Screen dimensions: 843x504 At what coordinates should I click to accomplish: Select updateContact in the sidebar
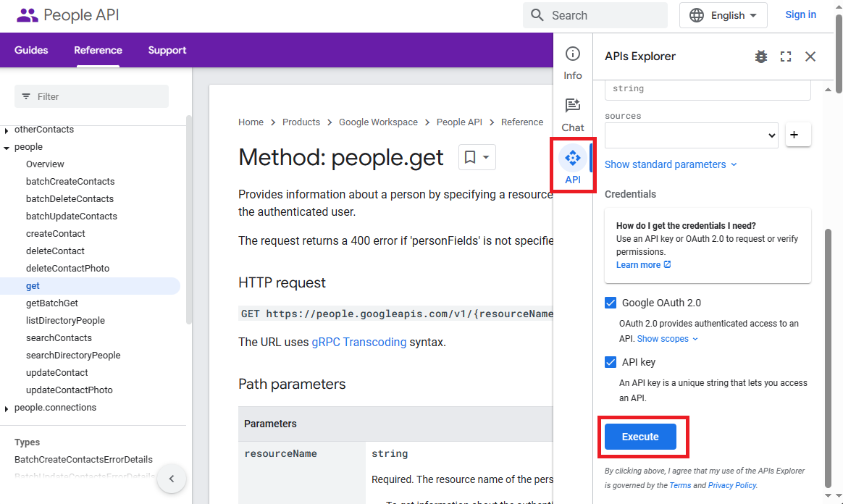pos(57,372)
